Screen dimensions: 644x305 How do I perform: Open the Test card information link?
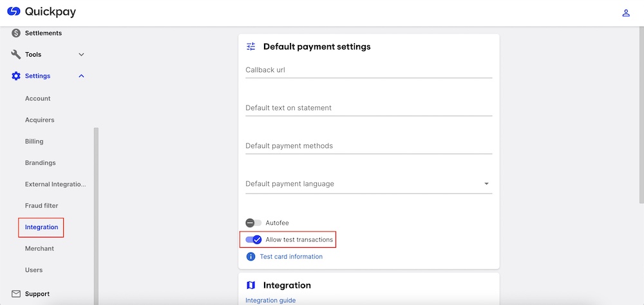tap(291, 257)
